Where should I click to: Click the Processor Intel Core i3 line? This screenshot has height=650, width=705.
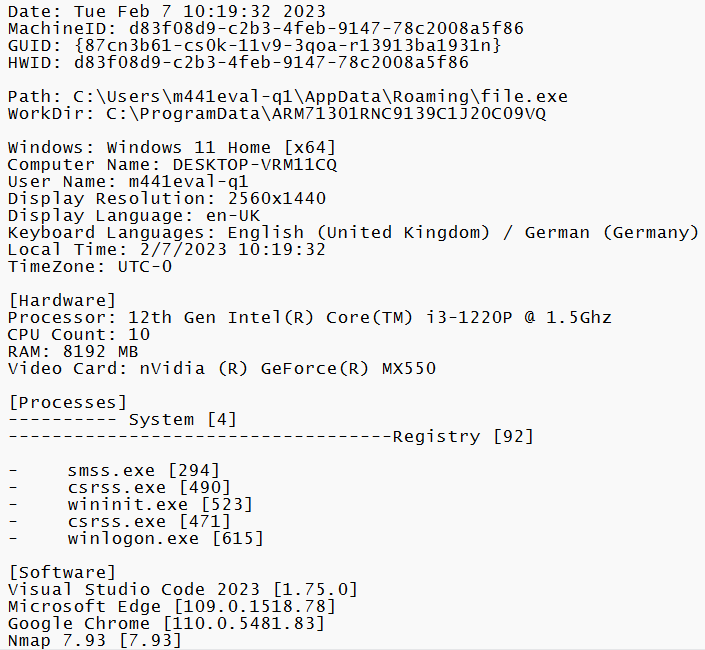pyautogui.click(x=309, y=317)
